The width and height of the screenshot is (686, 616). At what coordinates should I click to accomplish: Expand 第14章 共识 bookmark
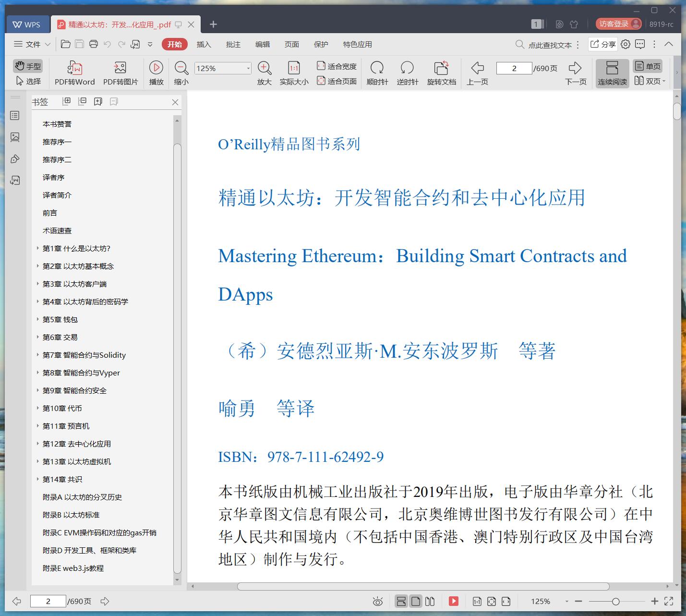38,479
